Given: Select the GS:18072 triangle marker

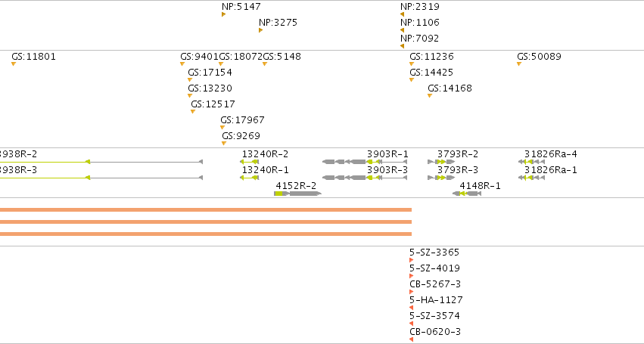Looking at the screenshot, I should [221, 64].
